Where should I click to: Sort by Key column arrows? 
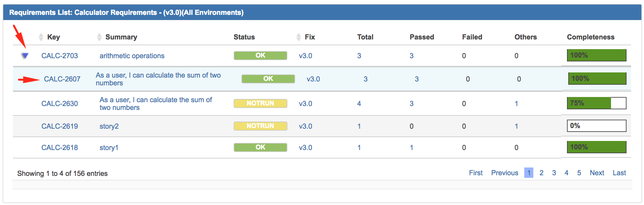click(41, 37)
